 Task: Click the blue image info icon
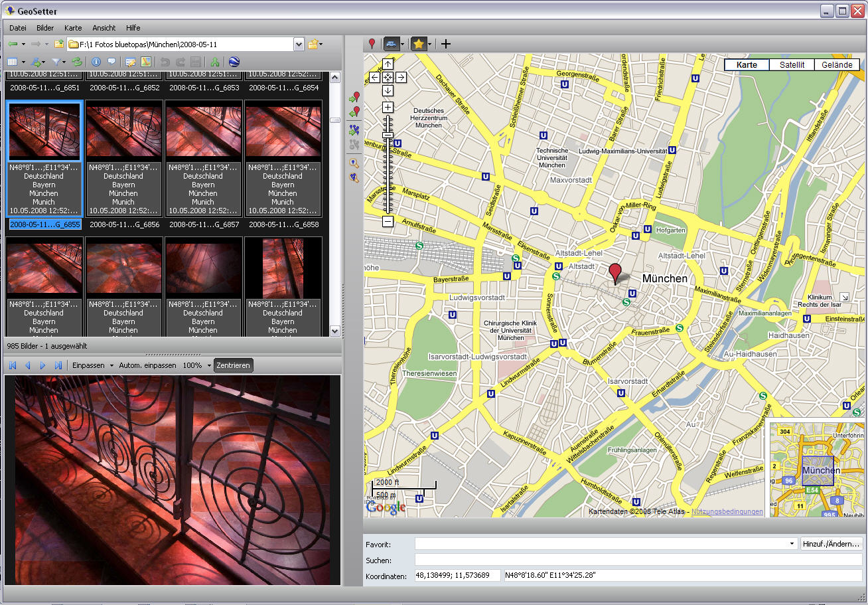pos(96,62)
